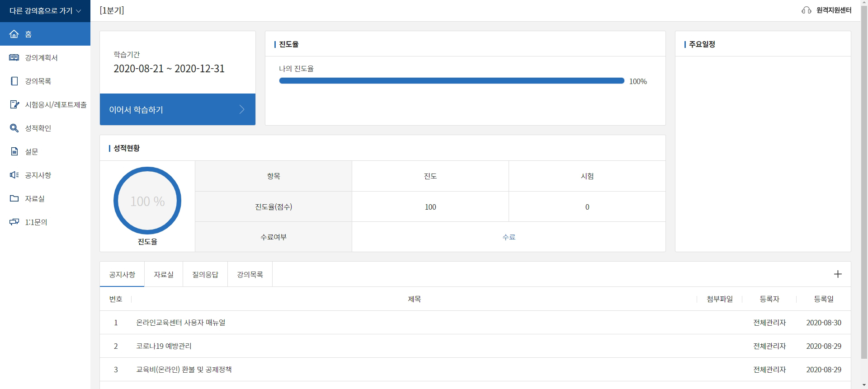The image size is (868, 389).
Task: Click the 제목 column header
Action: (414, 299)
